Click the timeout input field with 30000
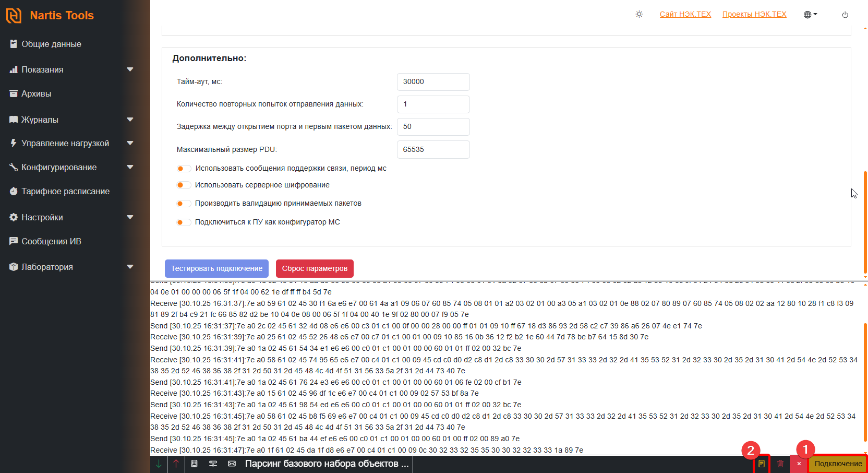The height and width of the screenshot is (473, 868). pyautogui.click(x=433, y=82)
